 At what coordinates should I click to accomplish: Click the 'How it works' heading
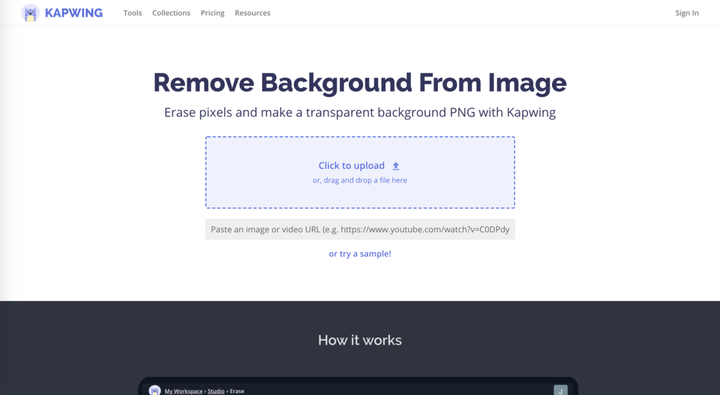[x=360, y=340]
